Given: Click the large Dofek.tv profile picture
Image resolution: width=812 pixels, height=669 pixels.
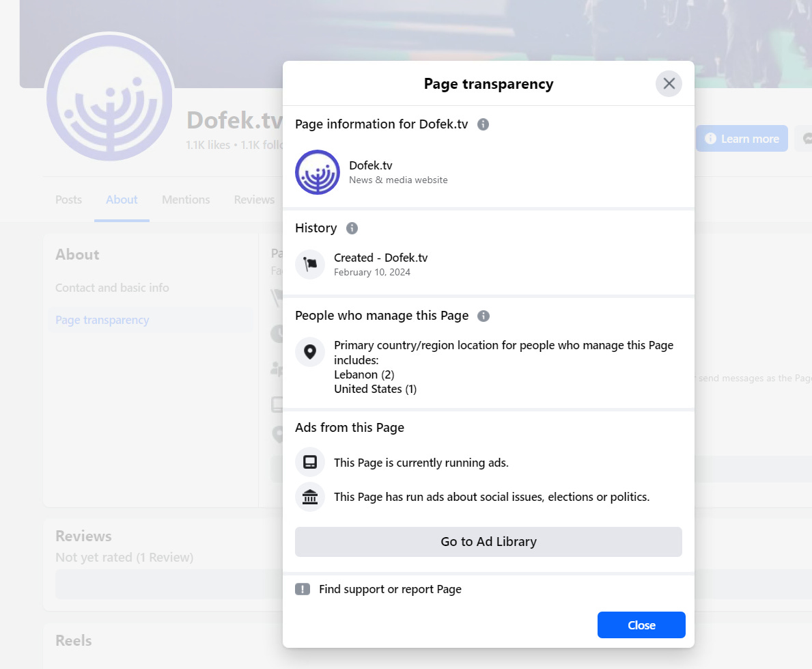Looking at the screenshot, I should (109, 98).
